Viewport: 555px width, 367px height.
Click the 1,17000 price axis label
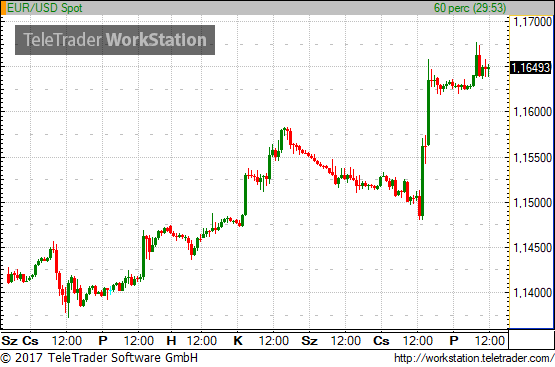click(x=532, y=22)
